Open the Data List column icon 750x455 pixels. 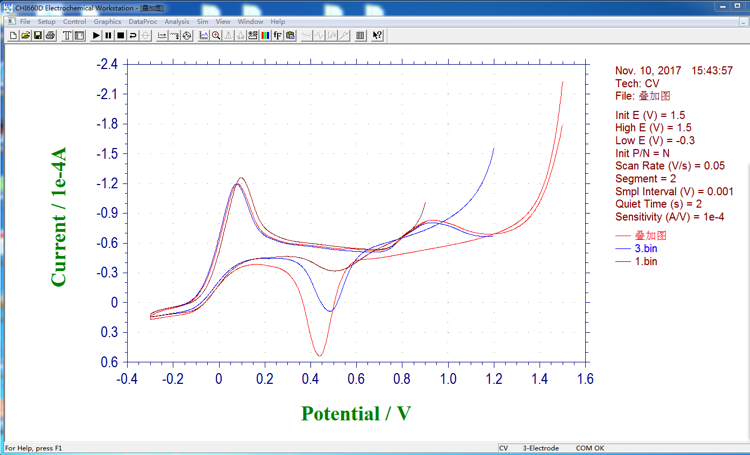(360, 35)
